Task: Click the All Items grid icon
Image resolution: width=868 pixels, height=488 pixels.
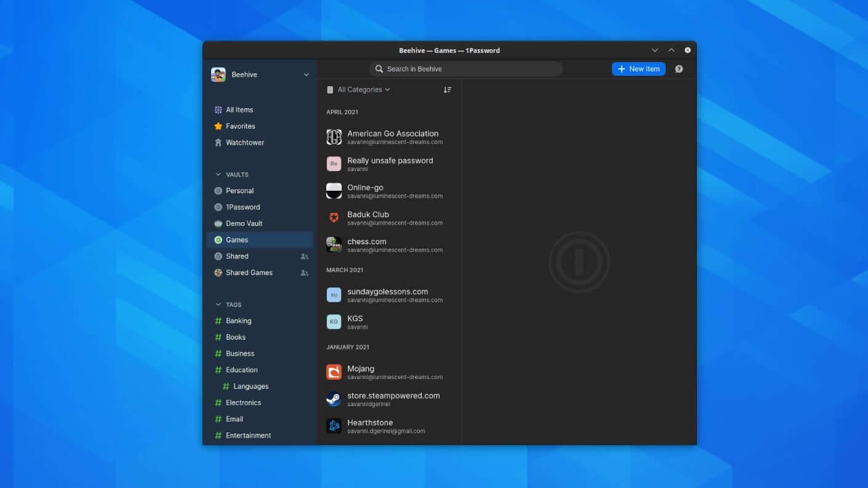Action: click(218, 110)
